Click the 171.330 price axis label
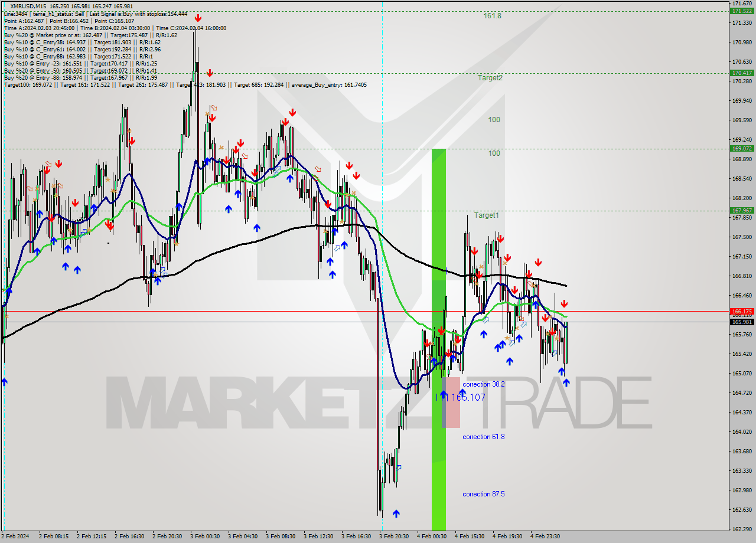The image size is (756, 543). [x=742, y=22]
